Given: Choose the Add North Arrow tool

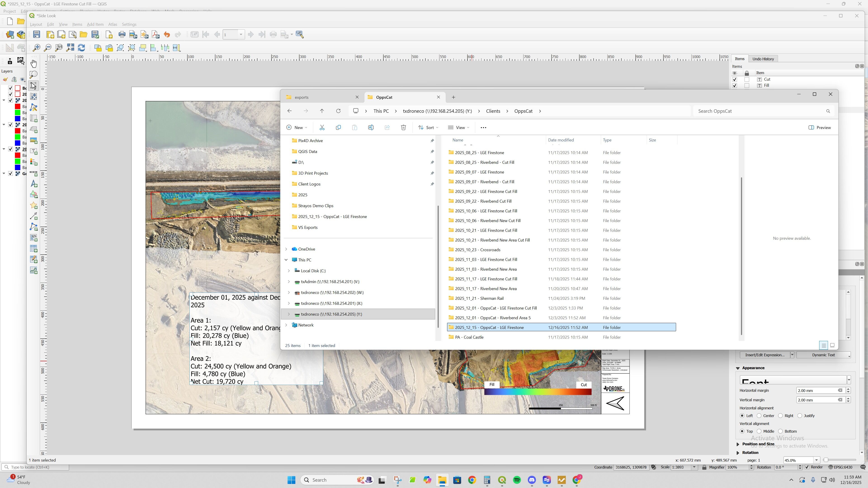Looking at the screenshot, I should pos(34,183).
